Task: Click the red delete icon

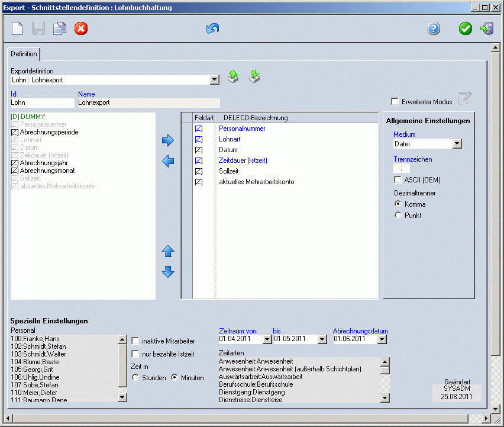Action: click(81, 28)
